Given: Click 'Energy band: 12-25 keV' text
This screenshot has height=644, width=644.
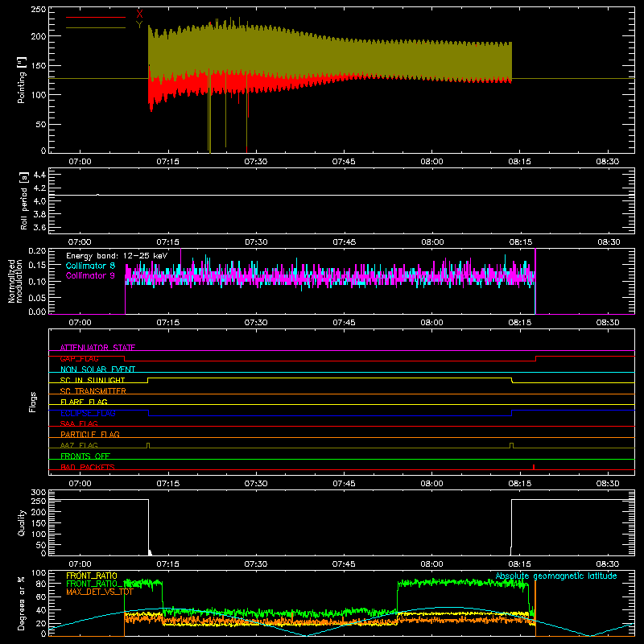Looking at the screenshot, I should [117, 256].
